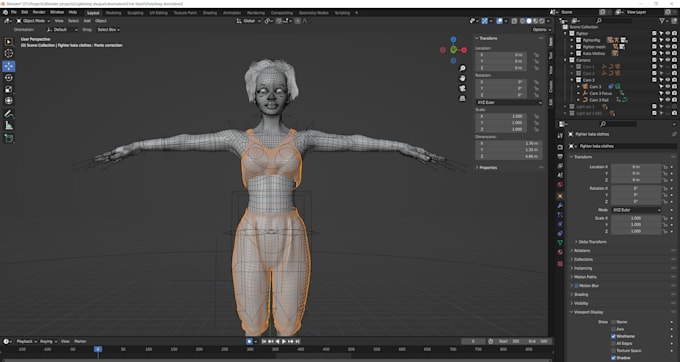680x362 pixels.
Task: Expand the Visibility panel
Action: point(581,303)
